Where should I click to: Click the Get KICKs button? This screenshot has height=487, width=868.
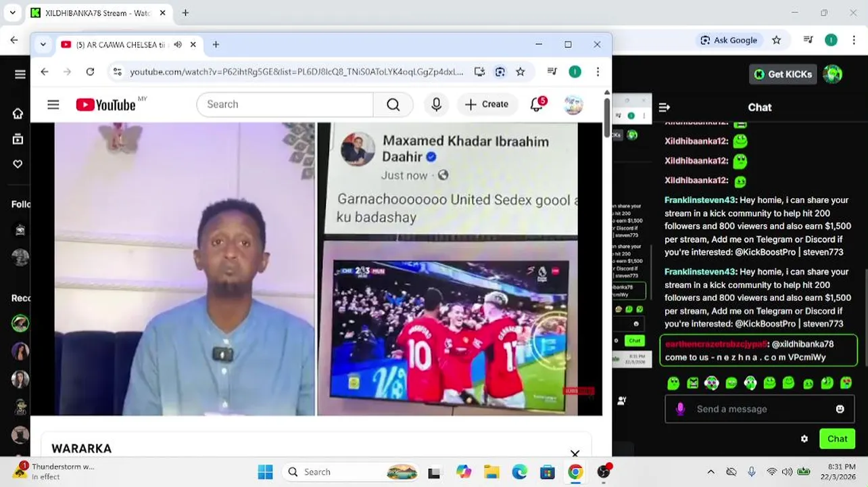point(783,74)
